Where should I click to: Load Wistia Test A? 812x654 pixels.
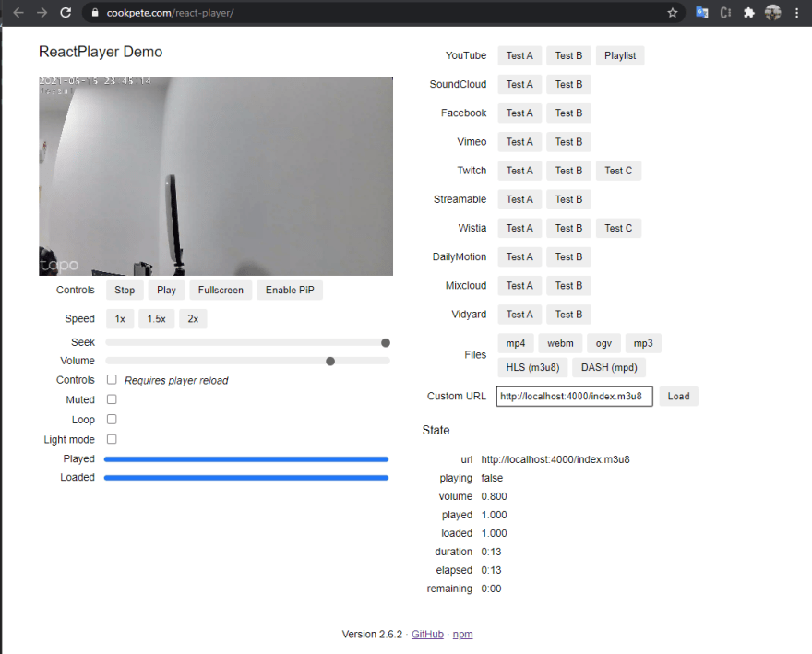519,228
